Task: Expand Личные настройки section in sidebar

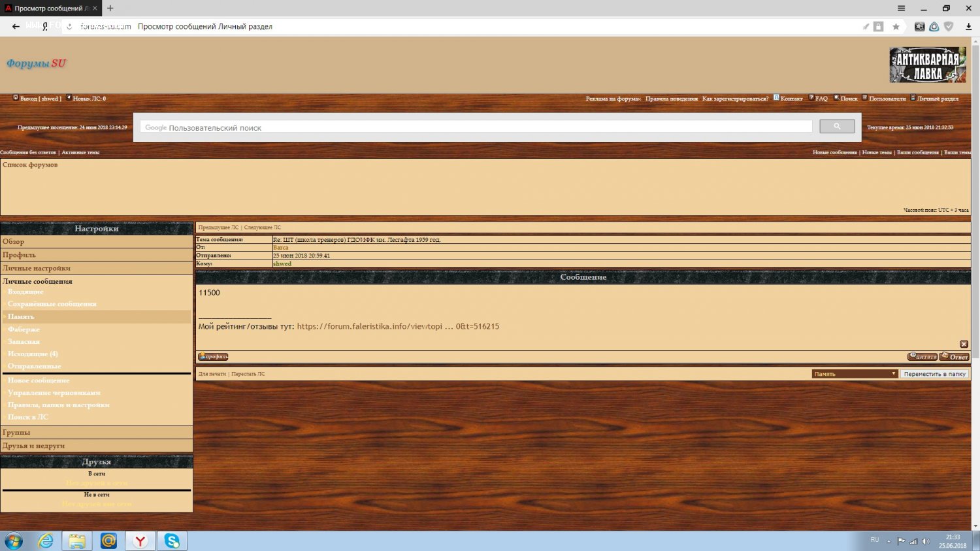Action: 37,268
